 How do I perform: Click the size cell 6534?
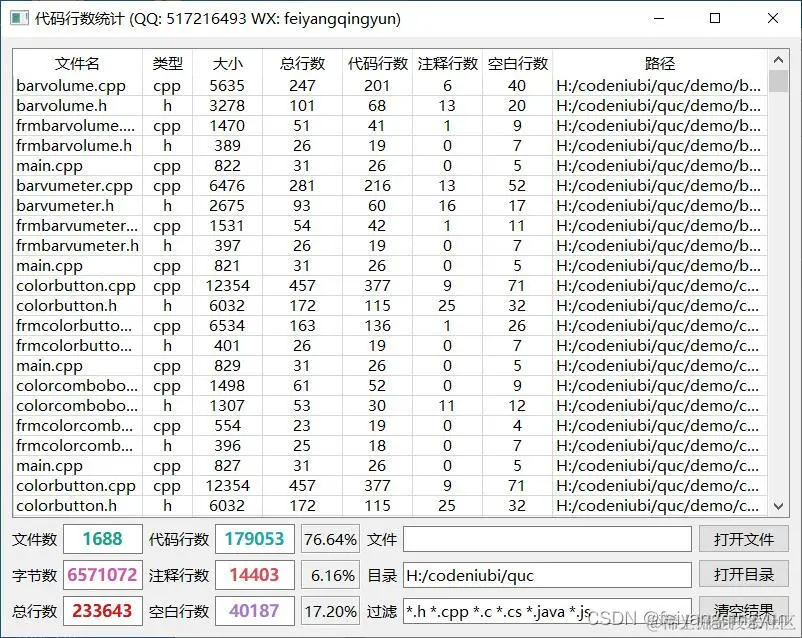227,325
